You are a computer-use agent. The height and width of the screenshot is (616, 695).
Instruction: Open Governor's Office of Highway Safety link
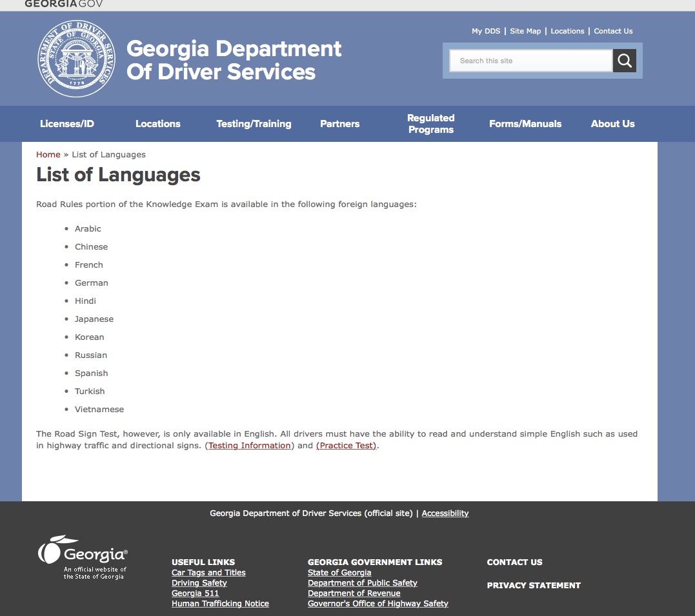378,603
